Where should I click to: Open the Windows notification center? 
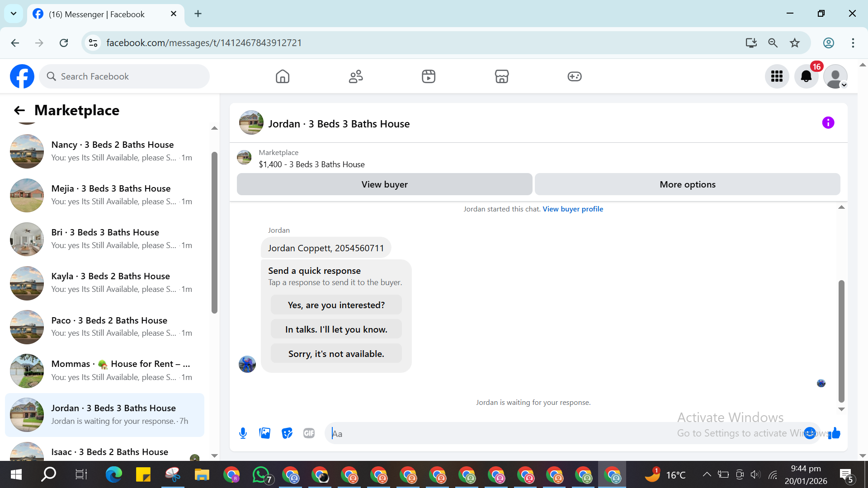[846, 475]
